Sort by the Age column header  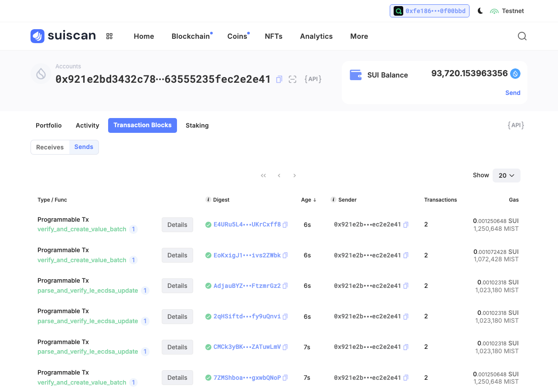pos(309,200)
